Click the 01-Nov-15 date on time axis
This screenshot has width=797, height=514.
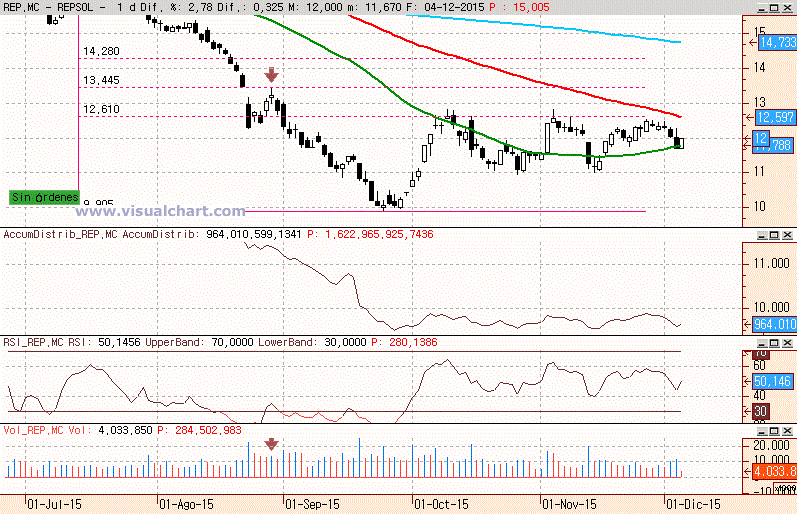click(x=569, y=504)
